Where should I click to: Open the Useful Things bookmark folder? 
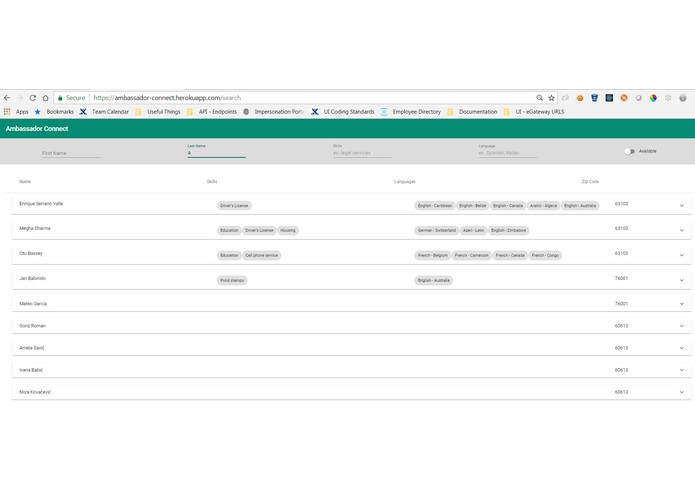click(x=158, y=112)
